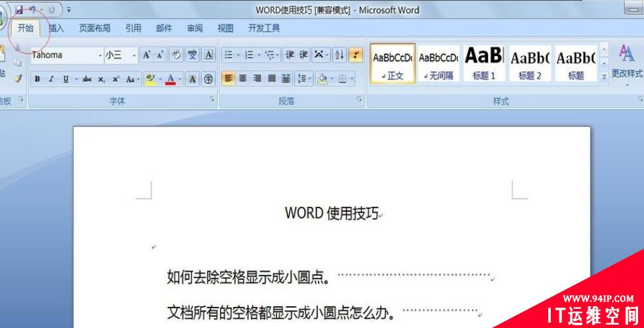Shrink font size with the smaller A icon
This screenshot has width=644, height=328.
pyautogui.click(x=160, y=55)
